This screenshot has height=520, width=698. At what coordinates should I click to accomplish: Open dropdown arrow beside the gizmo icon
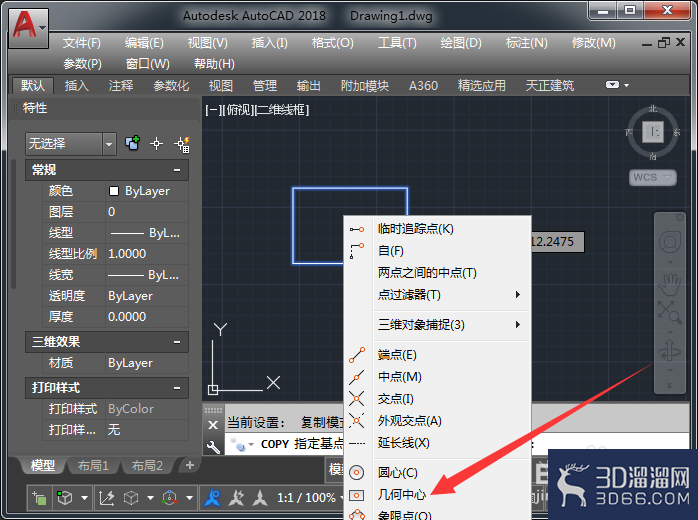(x=189, y=498)
